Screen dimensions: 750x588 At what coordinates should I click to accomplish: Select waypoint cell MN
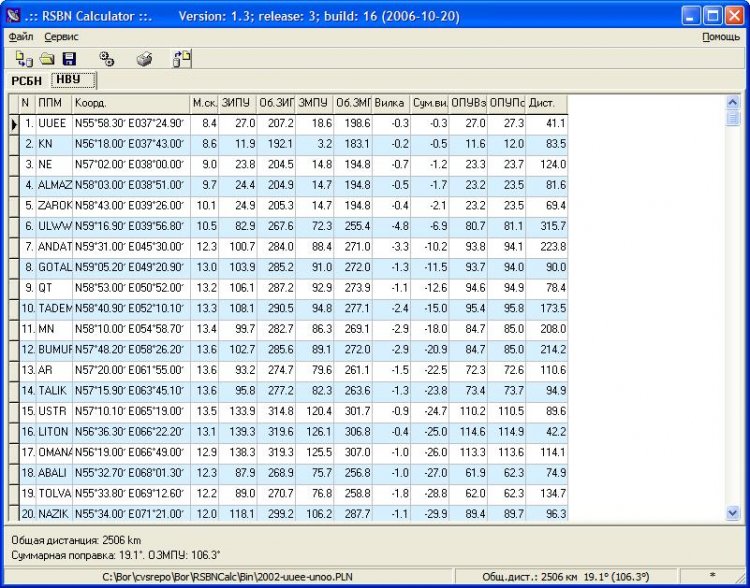[x=54, y=330]
